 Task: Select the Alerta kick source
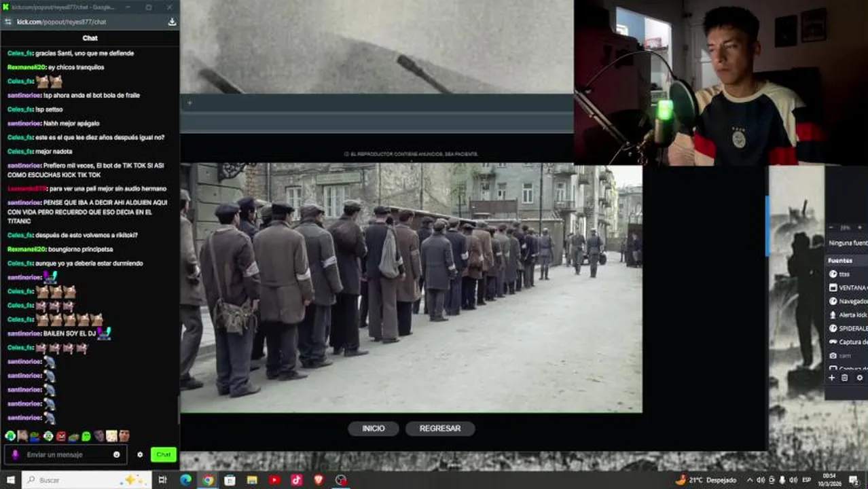[x=847, y=314]
